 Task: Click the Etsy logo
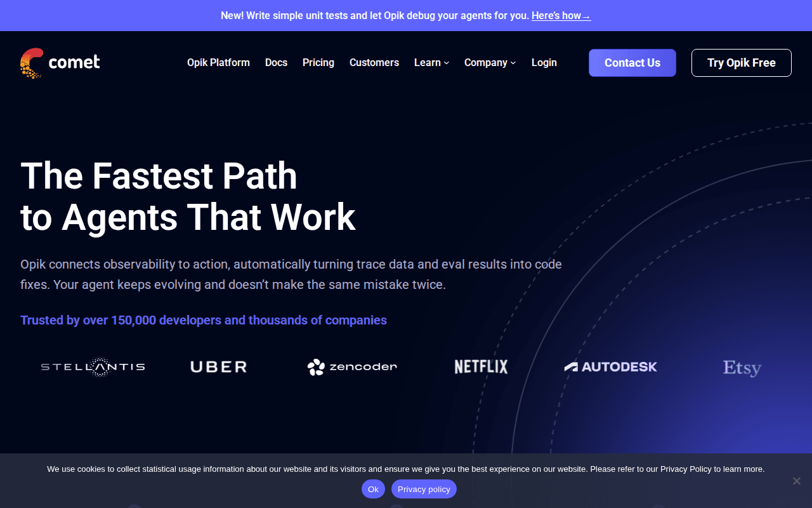(x=742, y=368)
